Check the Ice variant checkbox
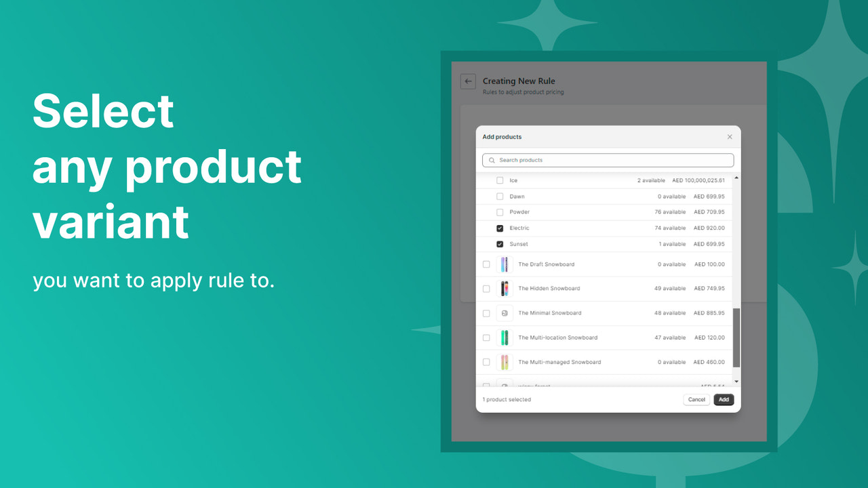 500,180
